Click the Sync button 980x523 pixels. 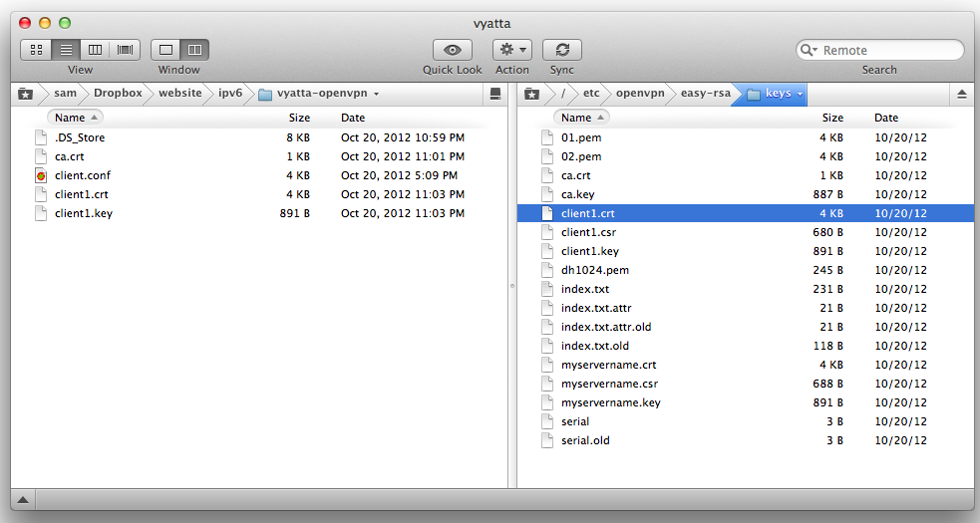click(562, 50)
